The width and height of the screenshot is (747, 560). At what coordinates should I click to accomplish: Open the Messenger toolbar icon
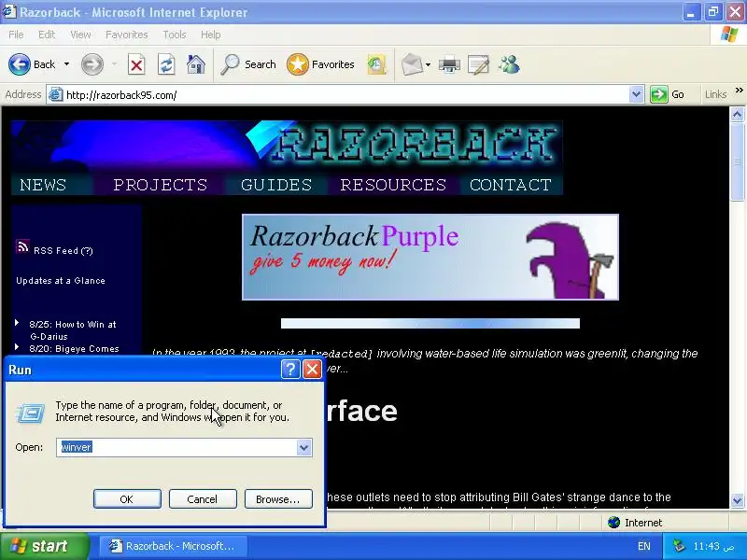(509, 64)
